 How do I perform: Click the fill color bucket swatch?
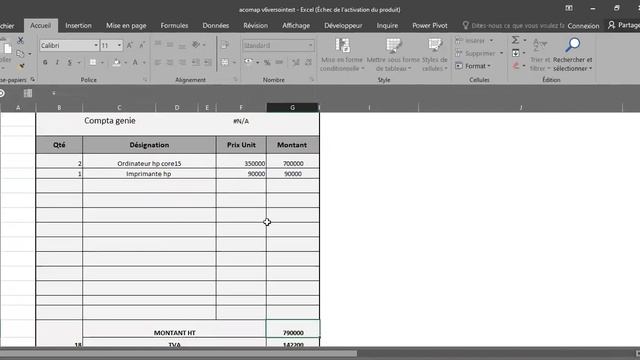point(117,62)
